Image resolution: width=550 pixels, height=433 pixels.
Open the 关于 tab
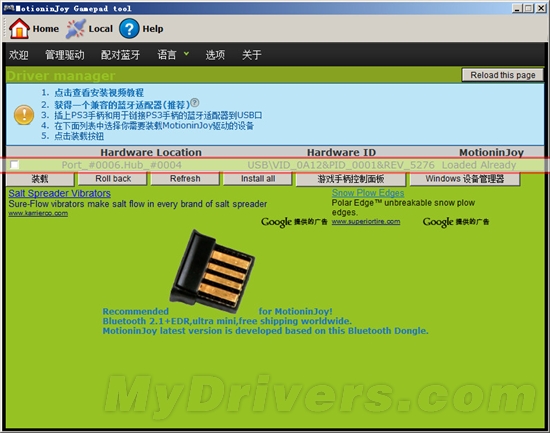pos(252,54)
